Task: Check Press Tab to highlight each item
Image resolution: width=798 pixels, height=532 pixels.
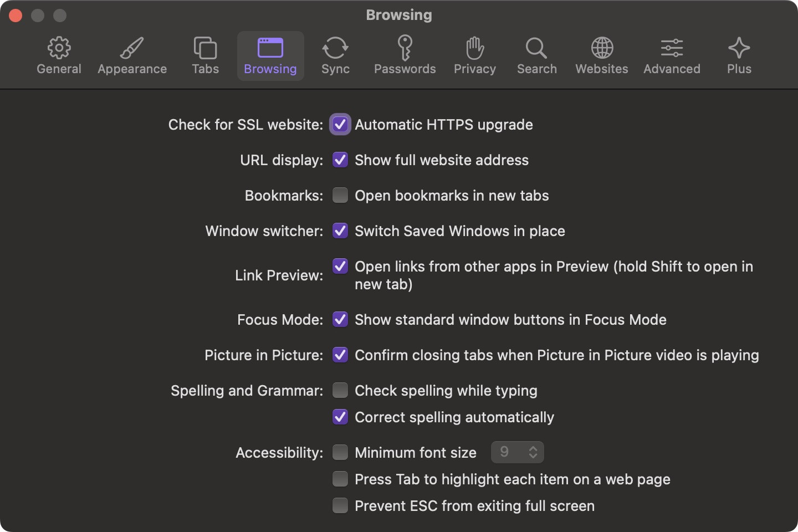Action: pos(340,479)
